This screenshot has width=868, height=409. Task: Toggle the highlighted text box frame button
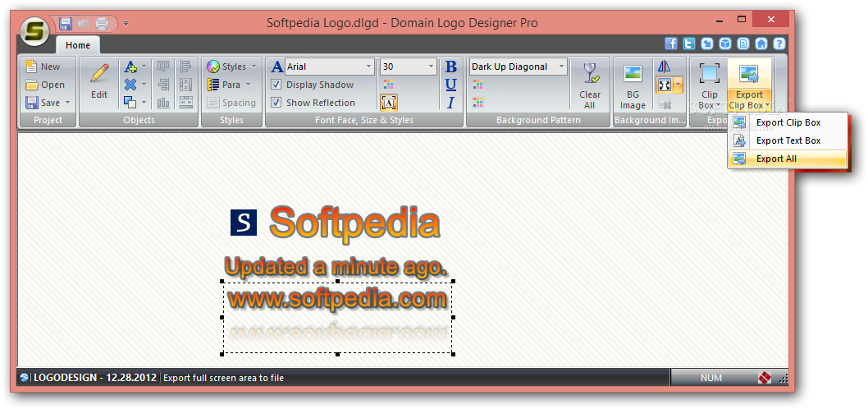pos(389,103)
